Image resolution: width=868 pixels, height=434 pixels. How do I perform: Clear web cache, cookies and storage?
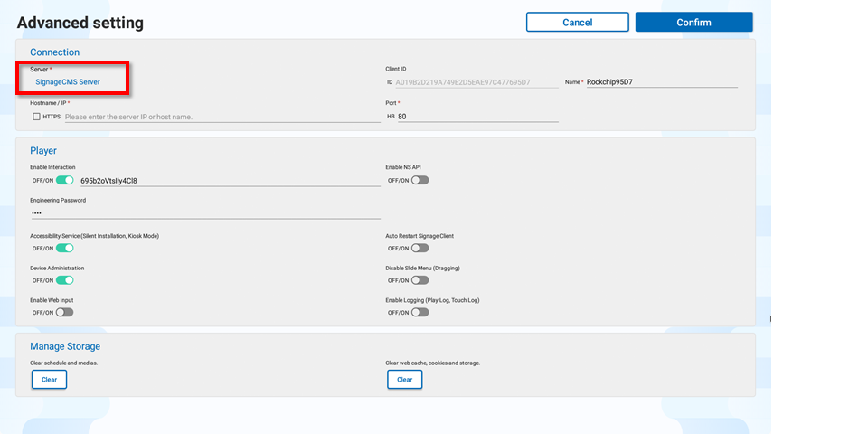404,380
